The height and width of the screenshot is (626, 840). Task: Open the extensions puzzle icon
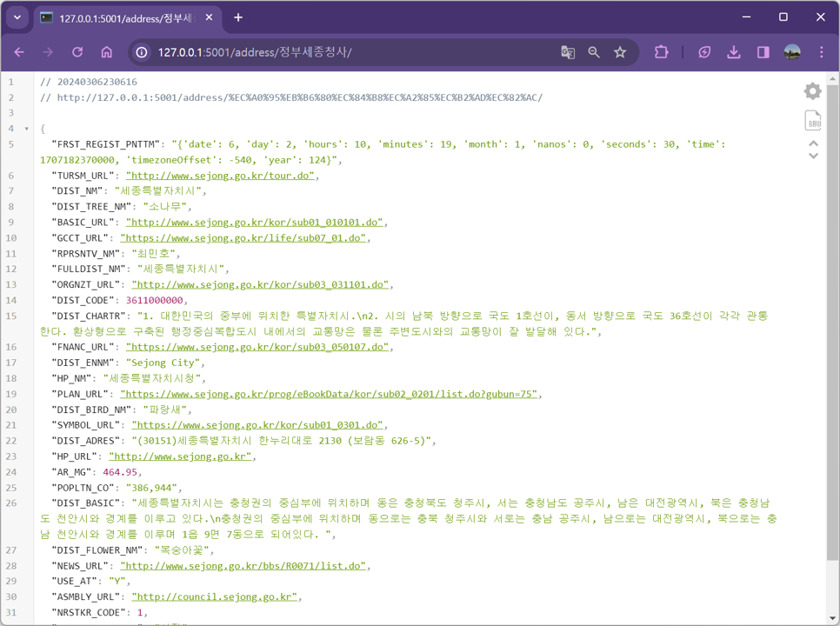point(662,52)
